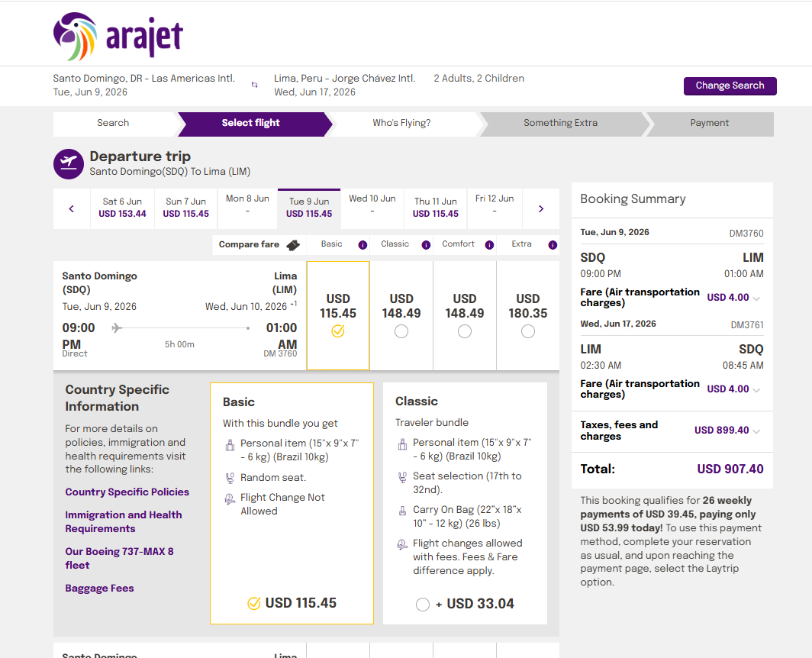The image size is (812, 658).
Task: Expand return LIM-SDQ fare USD 4.00 chevron
Action: point(756,390)
